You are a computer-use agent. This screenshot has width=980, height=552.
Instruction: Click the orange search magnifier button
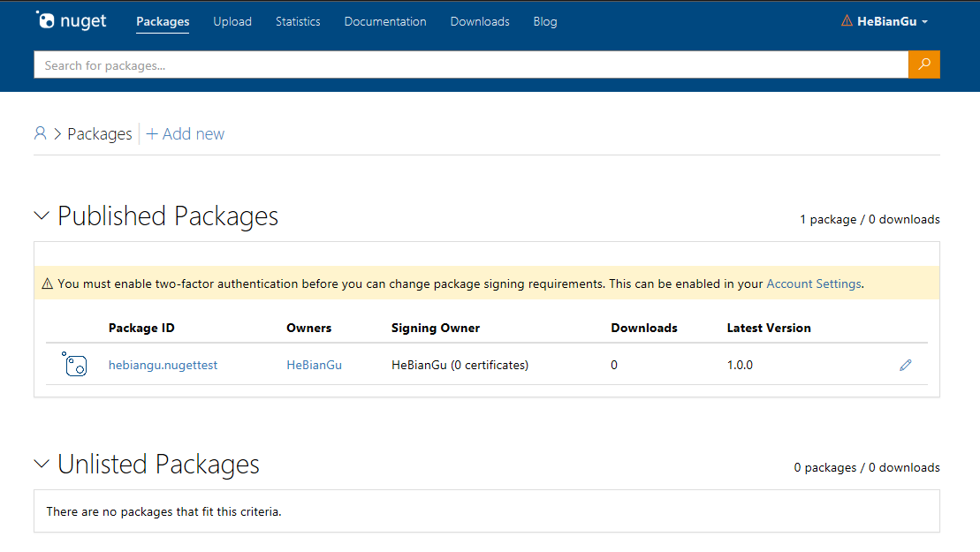pos(923,64)
